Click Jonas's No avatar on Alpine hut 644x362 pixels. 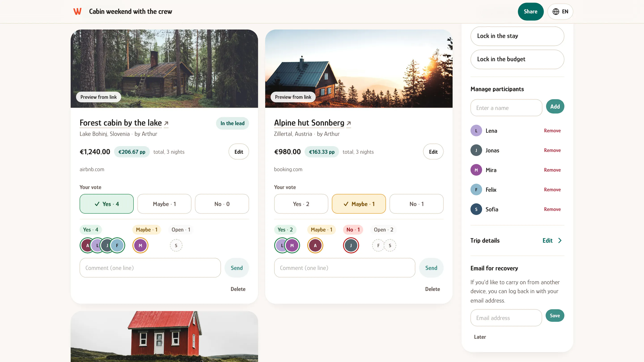point(351,246)
